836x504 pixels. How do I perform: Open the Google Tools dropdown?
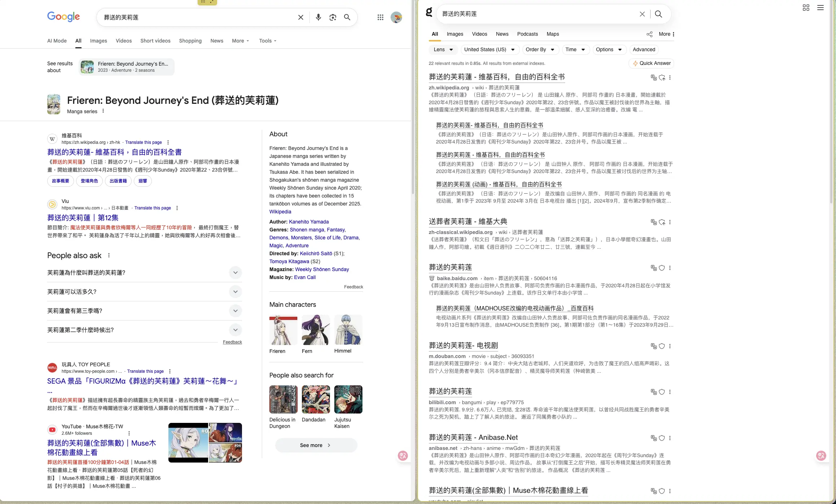tap(268, 41)
